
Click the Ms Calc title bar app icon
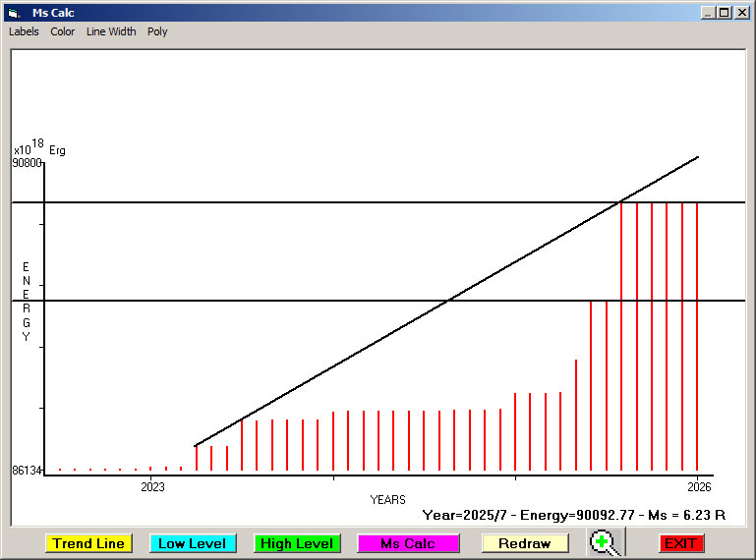point(13,13)
